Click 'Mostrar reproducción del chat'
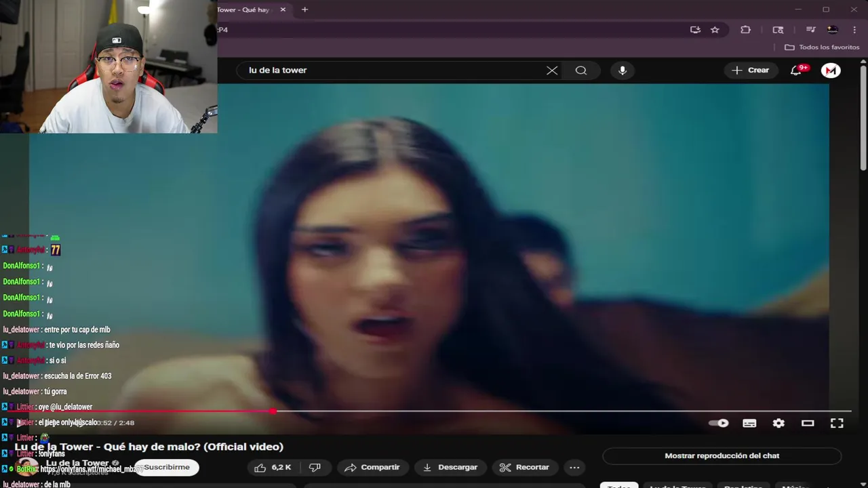This screenshot has width=868, height=488. point(722,456)
